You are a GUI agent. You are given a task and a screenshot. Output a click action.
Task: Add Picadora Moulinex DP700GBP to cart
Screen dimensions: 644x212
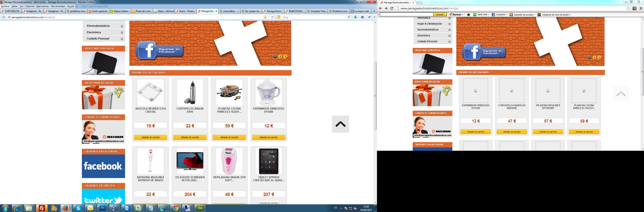click(x=548, y=132)
